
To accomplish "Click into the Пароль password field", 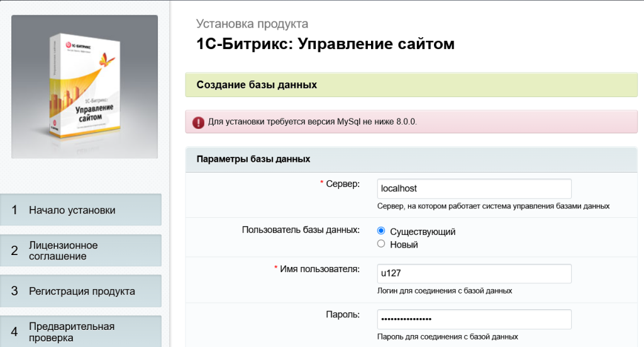I will click(x=474, y=319).
